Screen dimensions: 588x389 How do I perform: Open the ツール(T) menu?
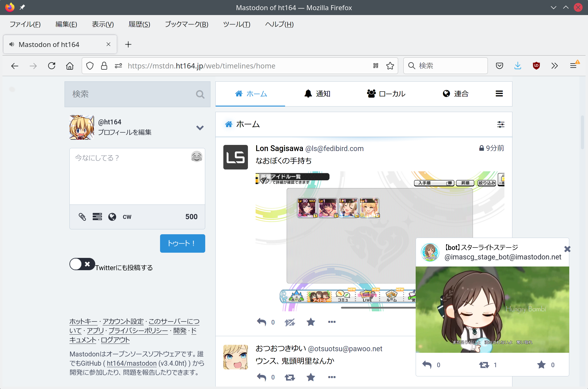pos(237,24)
